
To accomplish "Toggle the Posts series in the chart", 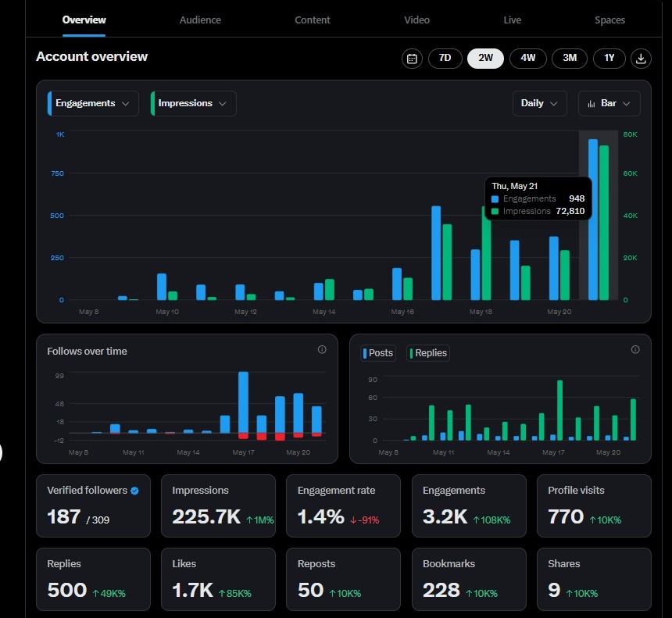I will click(x=378, y=353).
